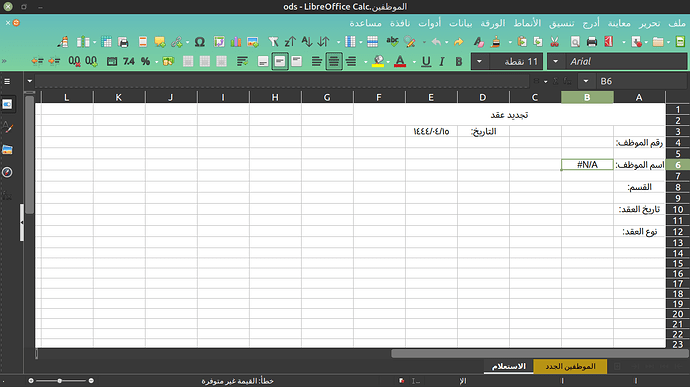The image size is (690, 387).
Task: Add a decimal place
Action: 92,61
